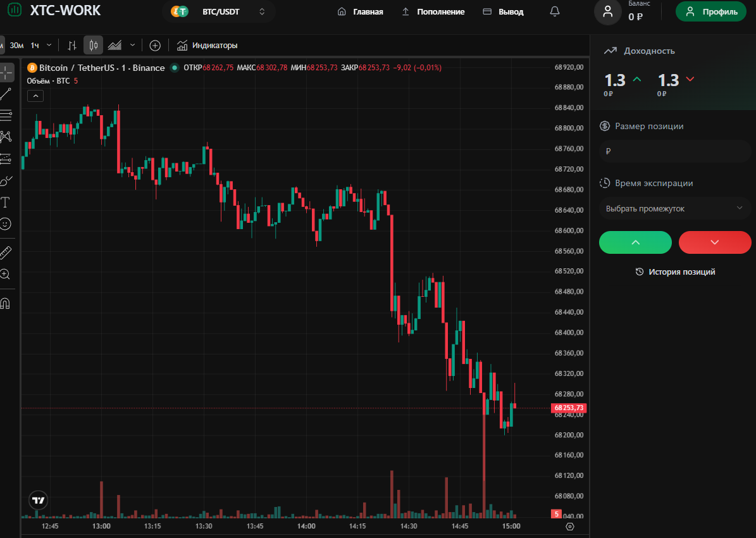This screenshot has height=538, width=756.
Task: Click the position size input field
Action: pos(674,151)
